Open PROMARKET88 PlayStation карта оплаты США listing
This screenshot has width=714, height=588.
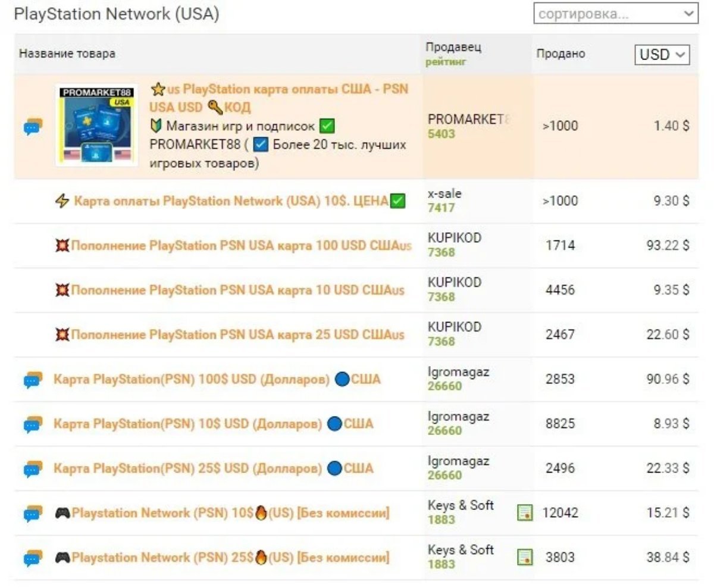(280, 98)
